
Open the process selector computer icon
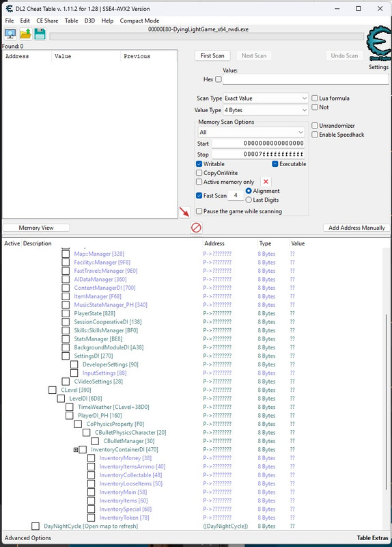tap(10, 34)
